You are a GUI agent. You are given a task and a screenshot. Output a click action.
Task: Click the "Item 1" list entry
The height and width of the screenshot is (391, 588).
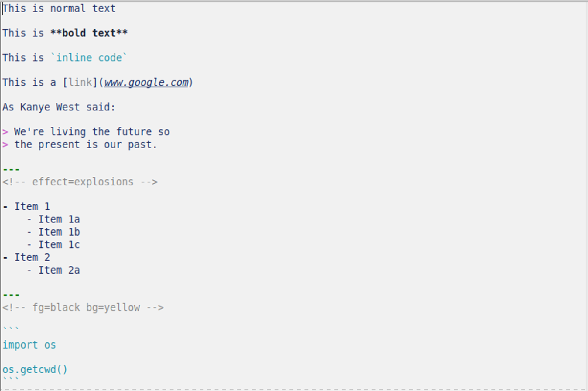pos(32,207)
